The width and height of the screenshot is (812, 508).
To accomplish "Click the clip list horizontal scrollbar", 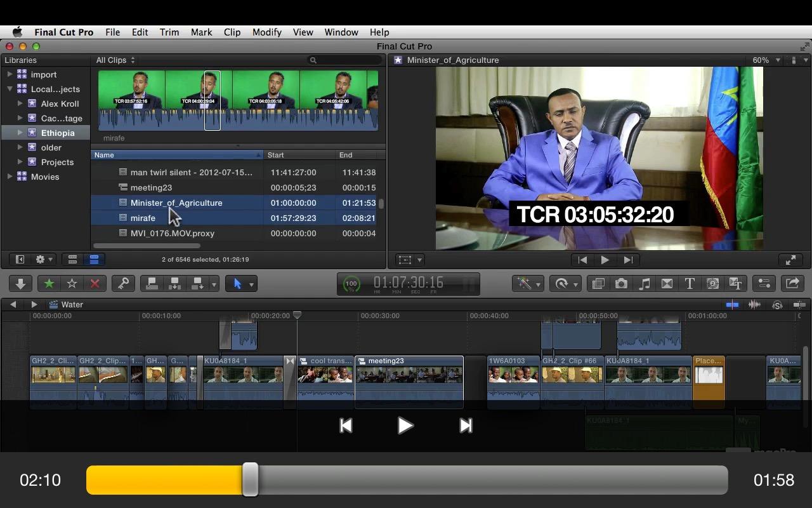I will (147, 246).
